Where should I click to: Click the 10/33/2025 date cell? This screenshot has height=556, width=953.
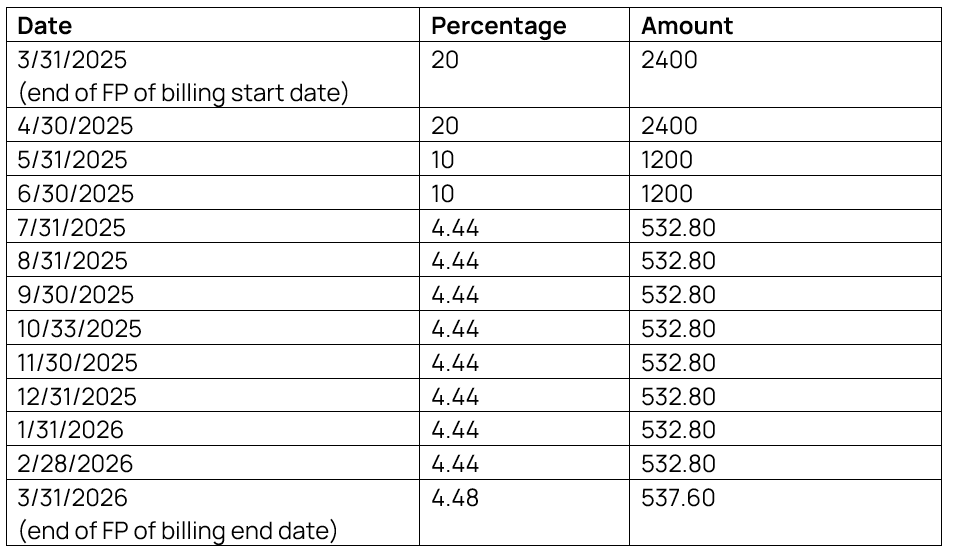click(x=80, y=329)
